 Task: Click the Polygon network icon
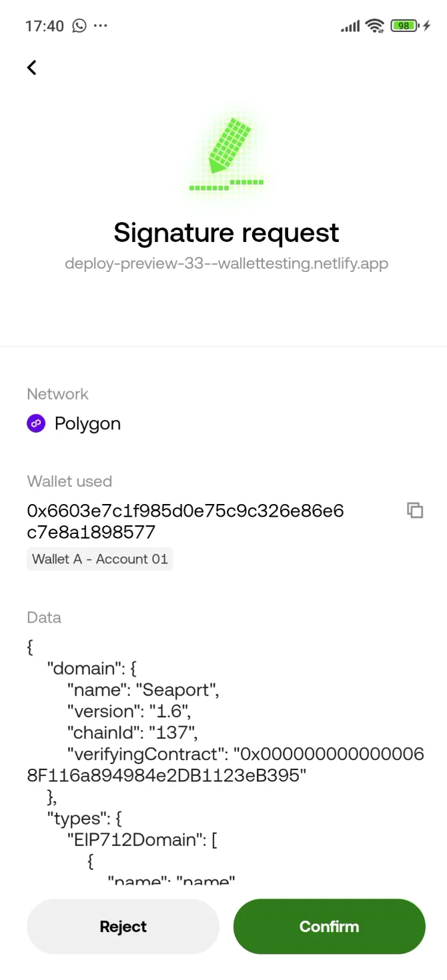pyautogui.click(x=36, y=423)
